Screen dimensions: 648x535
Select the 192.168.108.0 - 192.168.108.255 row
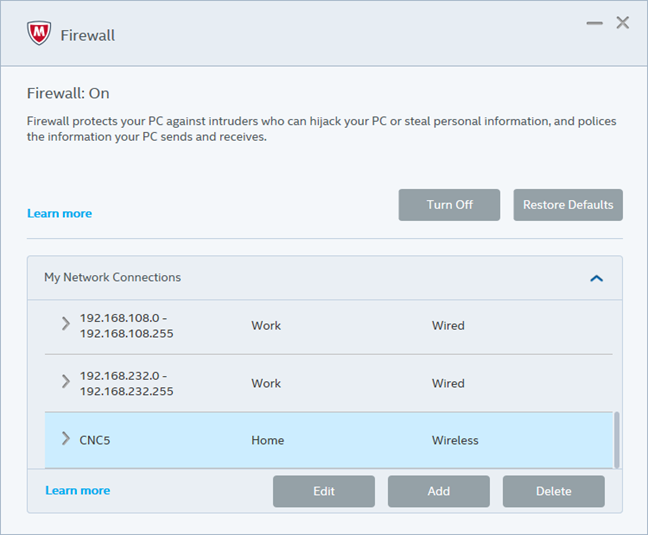click(x=329, y=326)
